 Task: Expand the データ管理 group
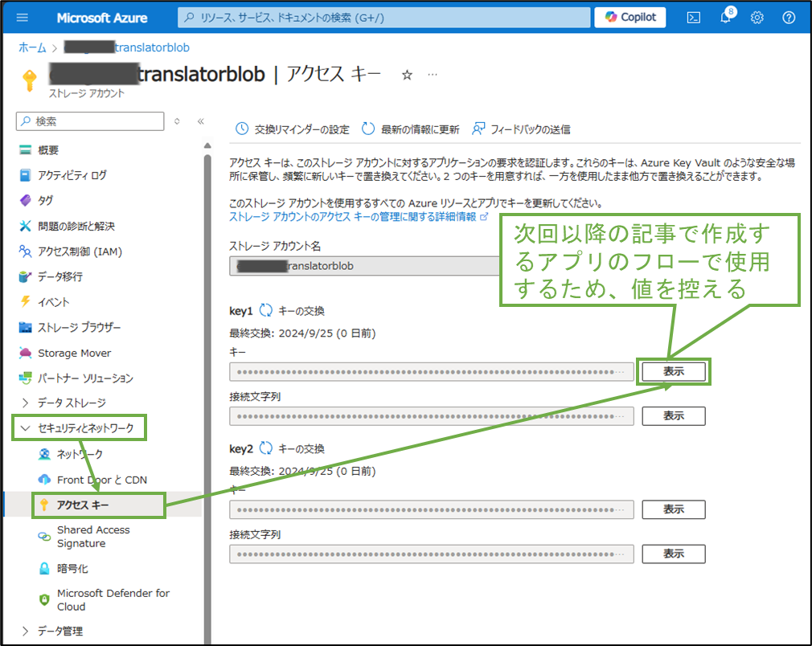[25, 631]
